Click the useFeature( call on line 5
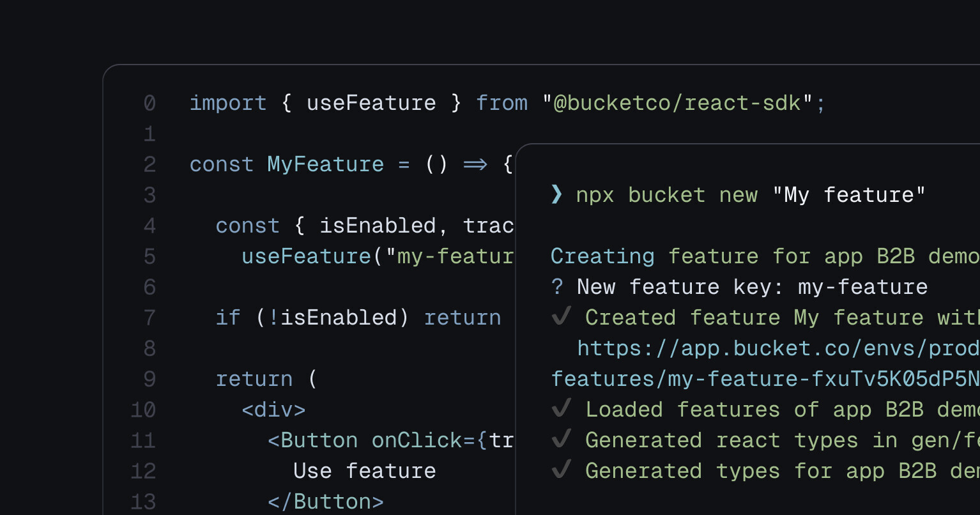The height and width of the screenshot is (515, 980). click(x=312, y=256)
